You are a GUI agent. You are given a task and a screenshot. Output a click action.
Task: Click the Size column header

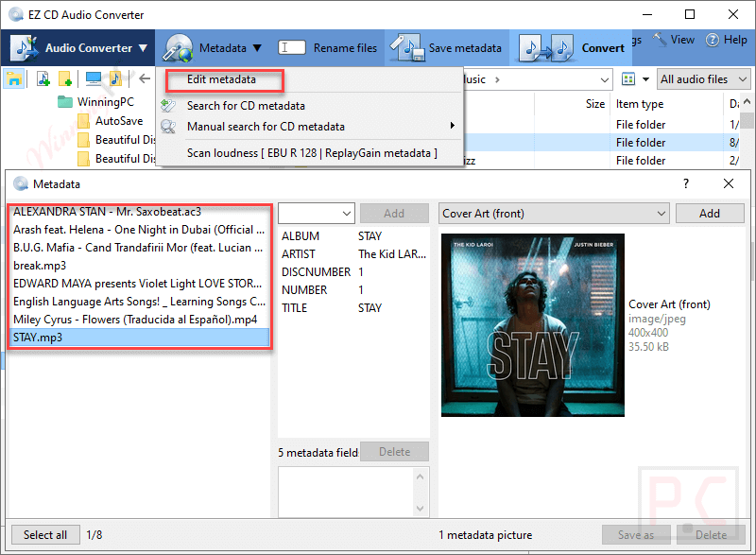(x=595, y=104)
